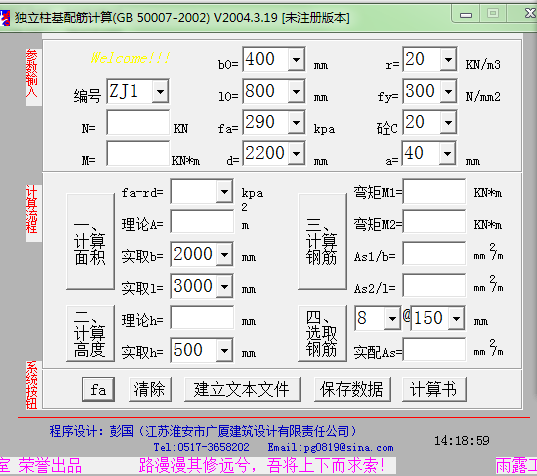
Task: Click the As2/l= field
Action: pos(434,285)
